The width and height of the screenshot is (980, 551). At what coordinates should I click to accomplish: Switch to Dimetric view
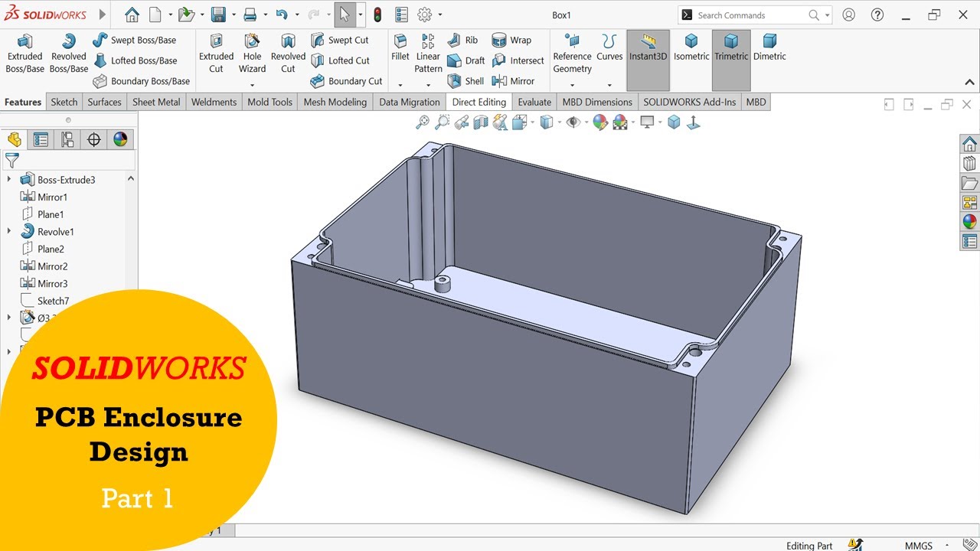coord(769,47)
